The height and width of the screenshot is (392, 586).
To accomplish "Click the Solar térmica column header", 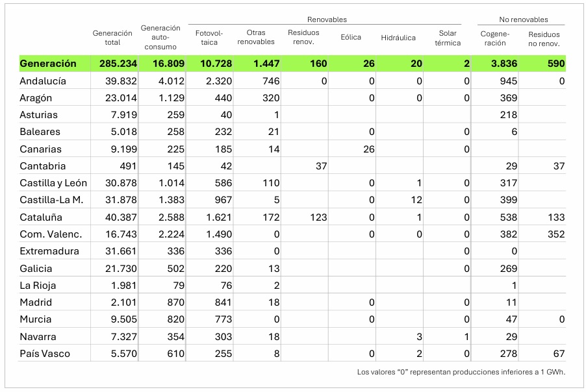I will click(448, 38).
